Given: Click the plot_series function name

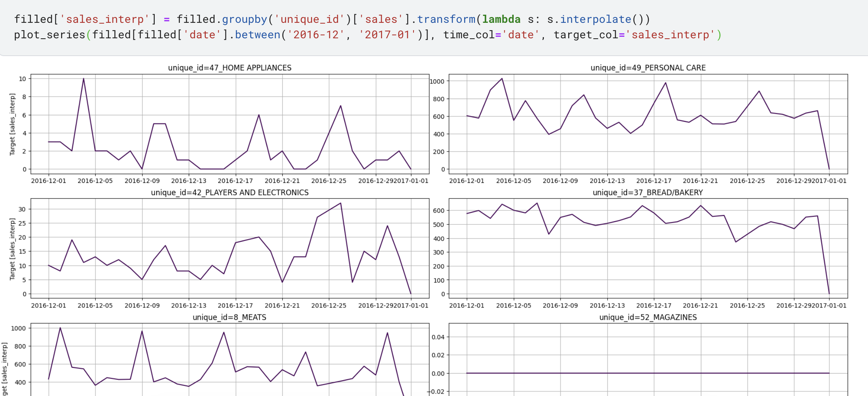Looking at the screenshot, I should pyautogui.click(x=50, y=35).
